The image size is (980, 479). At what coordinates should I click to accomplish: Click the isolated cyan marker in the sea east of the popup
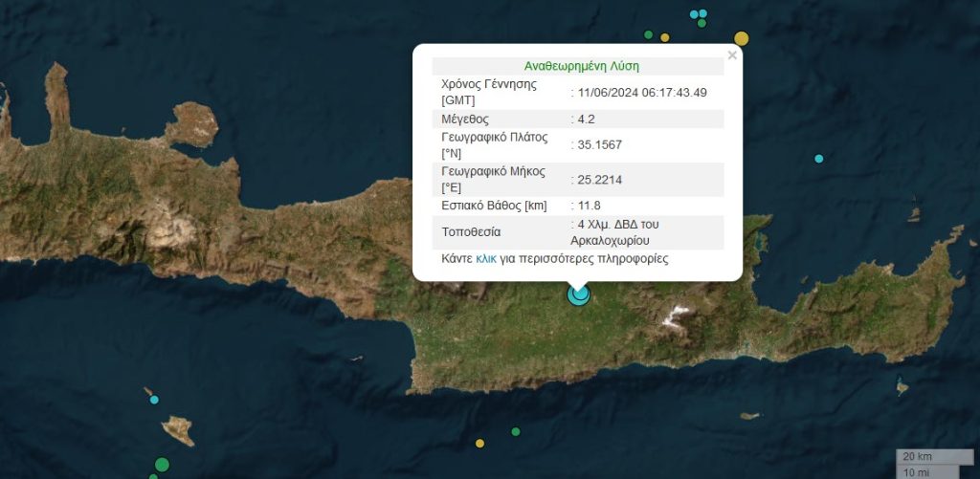tap(819, 159)
